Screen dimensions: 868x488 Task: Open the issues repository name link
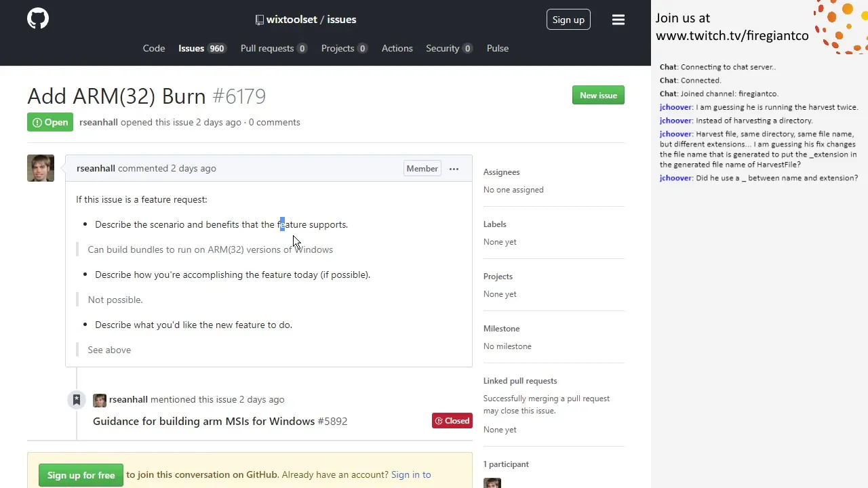[342, 20]
